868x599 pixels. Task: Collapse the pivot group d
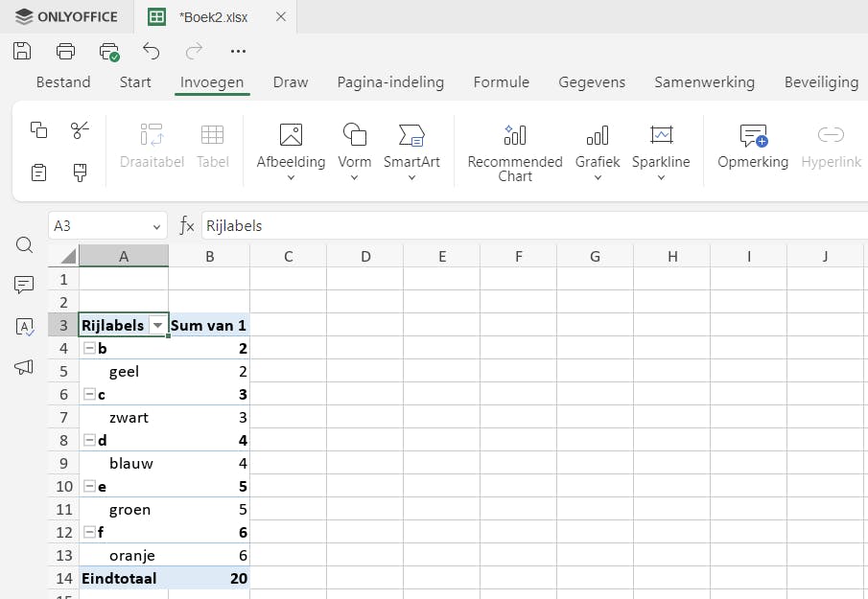point(89,441)
